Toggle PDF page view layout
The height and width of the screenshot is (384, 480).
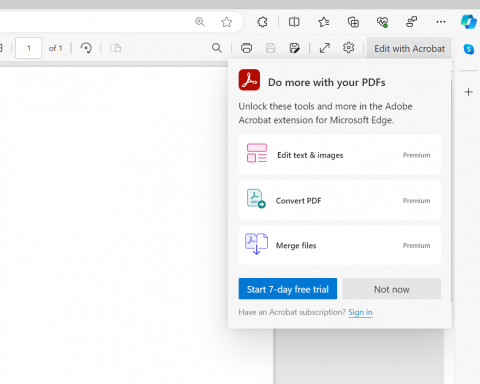(115, 48)
